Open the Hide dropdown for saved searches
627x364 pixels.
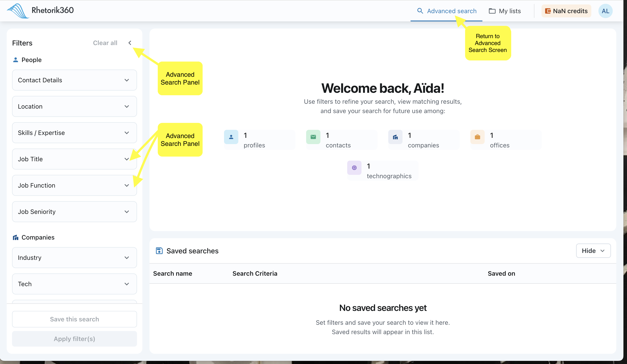pos(593,251)
